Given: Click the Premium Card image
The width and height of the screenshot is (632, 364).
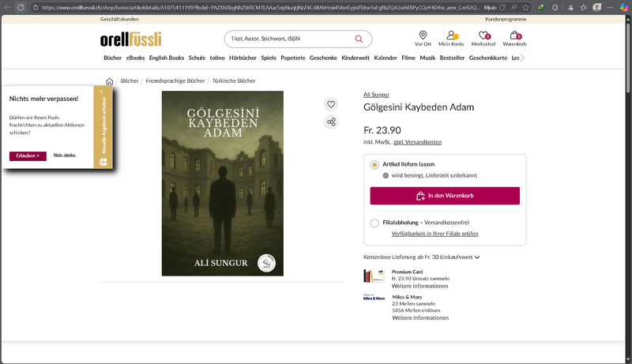Looking at the screenshot, I should point(374,276).
